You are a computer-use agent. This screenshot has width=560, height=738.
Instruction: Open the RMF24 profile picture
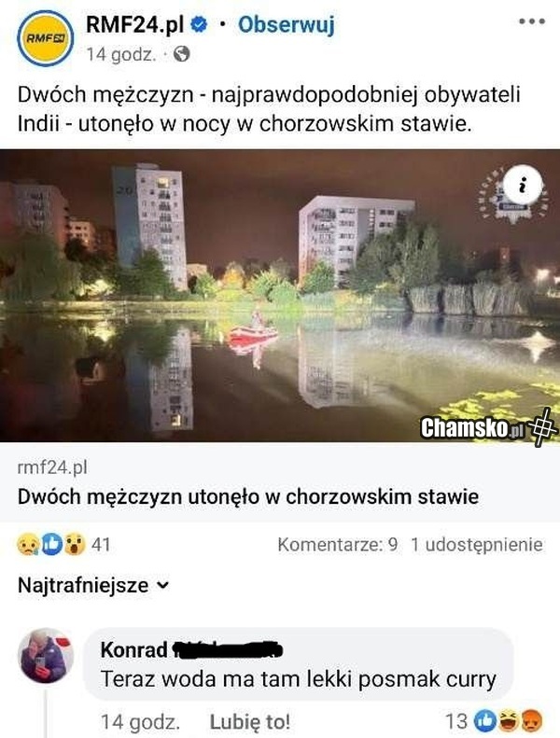(x=45, y=38)
